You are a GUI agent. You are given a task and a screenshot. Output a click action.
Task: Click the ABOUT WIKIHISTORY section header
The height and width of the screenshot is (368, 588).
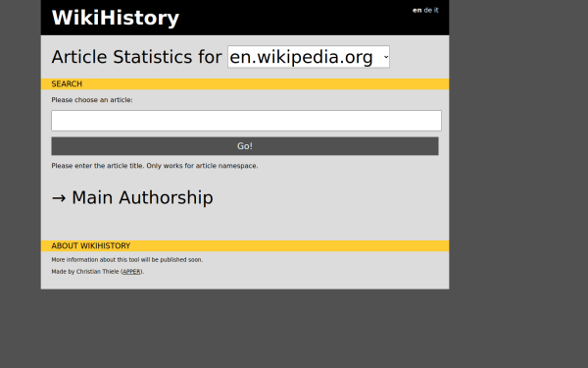click(x=245, y=246)
